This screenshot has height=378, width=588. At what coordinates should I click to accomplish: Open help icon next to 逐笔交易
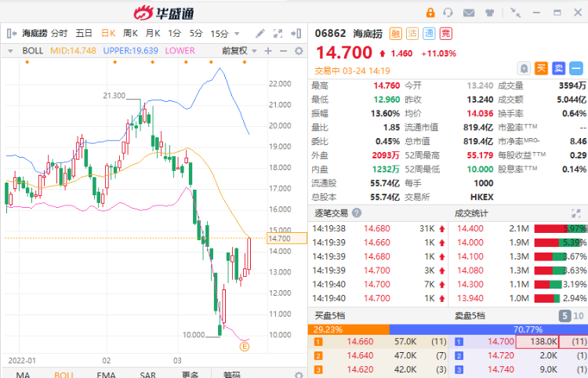coord(357,213)
